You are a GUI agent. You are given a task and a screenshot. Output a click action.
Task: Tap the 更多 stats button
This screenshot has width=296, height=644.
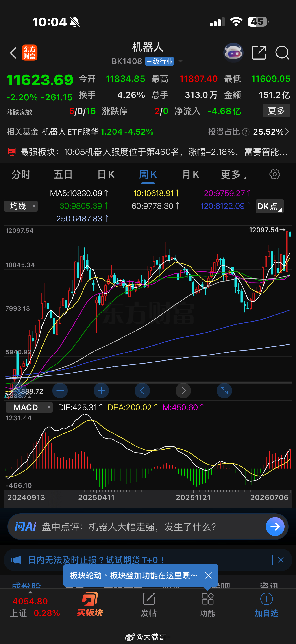pyautogui.click(x=276, y=110)
